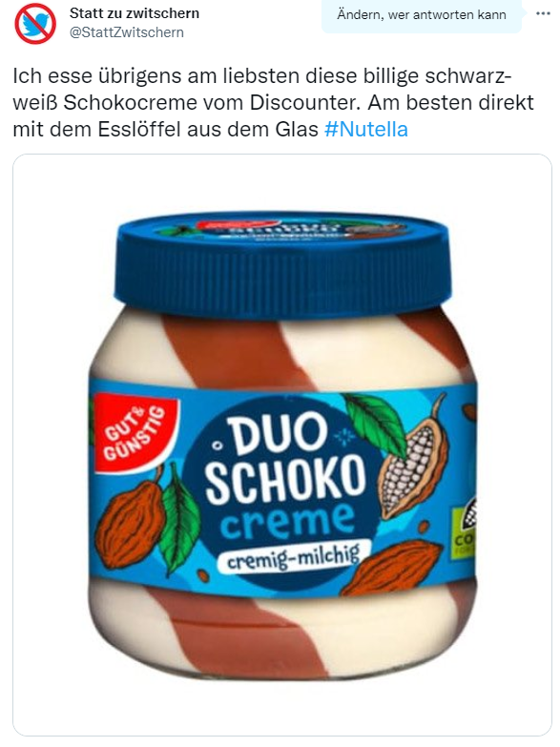Click the red 'Gut & Günstig' logo on jar

(x=135, y=432)
